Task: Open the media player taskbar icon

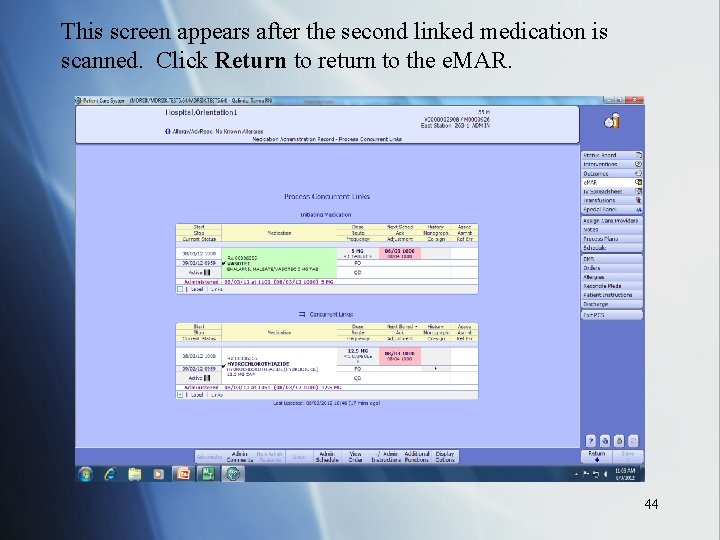Action: (x=158, y=474)
